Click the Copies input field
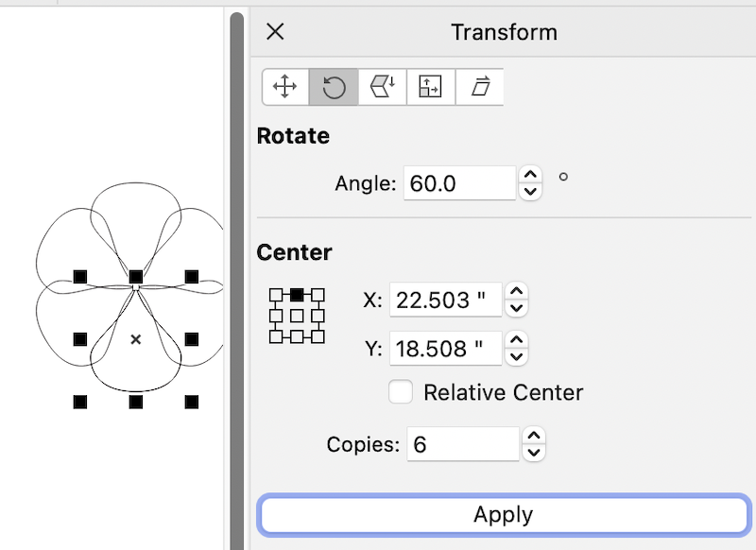The height and width of the screenshot is (550, 756). point(463,443)
